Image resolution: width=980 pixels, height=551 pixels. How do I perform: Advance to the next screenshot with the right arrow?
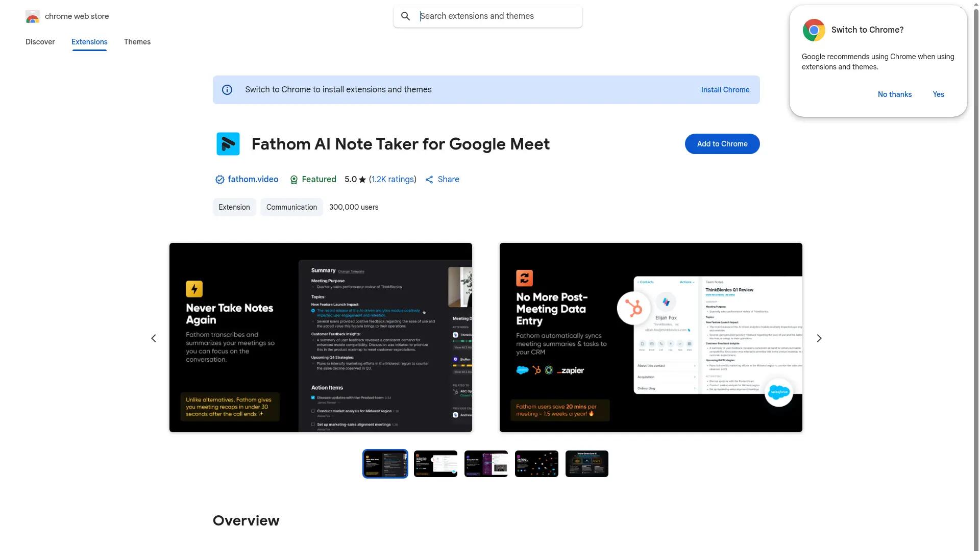(x=819, y=338)
